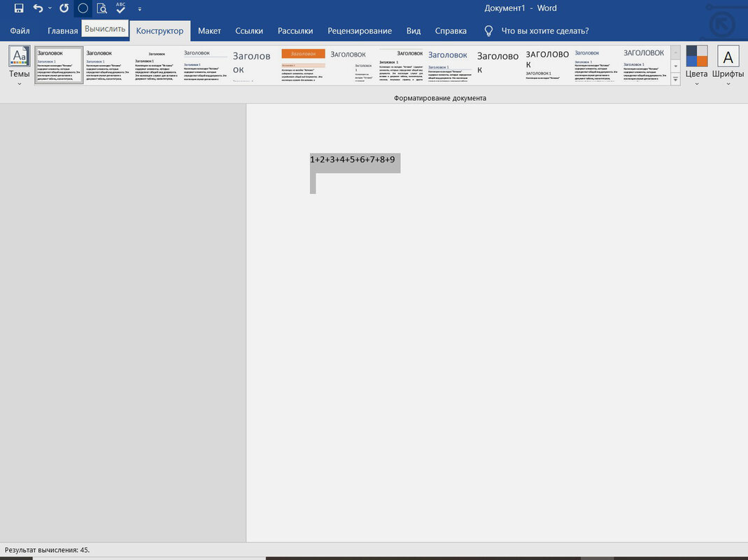Open the Файл menu
Viewport: 748px width, 560px height.
point(20,31)
